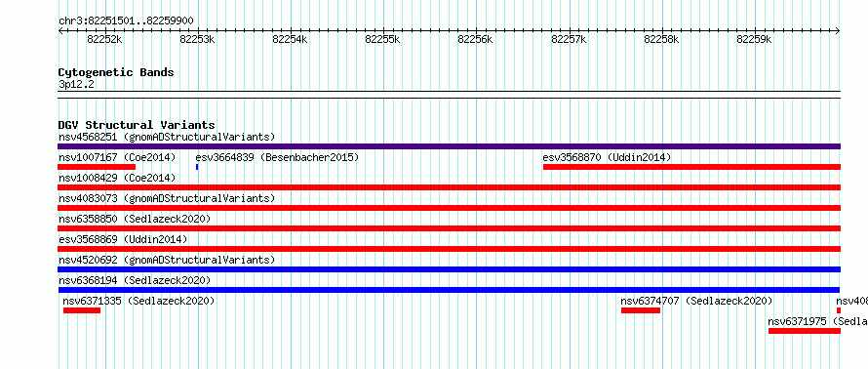
Task: Click the blue bar under nsv4520692
Action: tap(449, 269)
